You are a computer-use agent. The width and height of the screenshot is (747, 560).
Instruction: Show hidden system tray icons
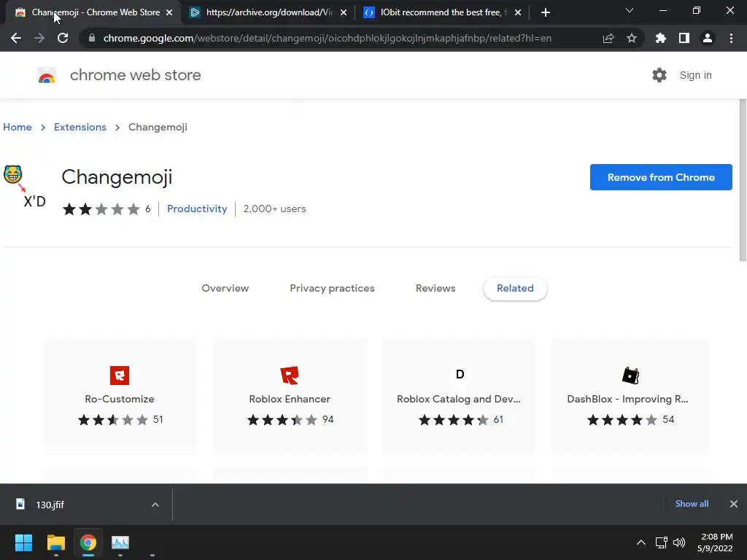click(x=641, y=542)
